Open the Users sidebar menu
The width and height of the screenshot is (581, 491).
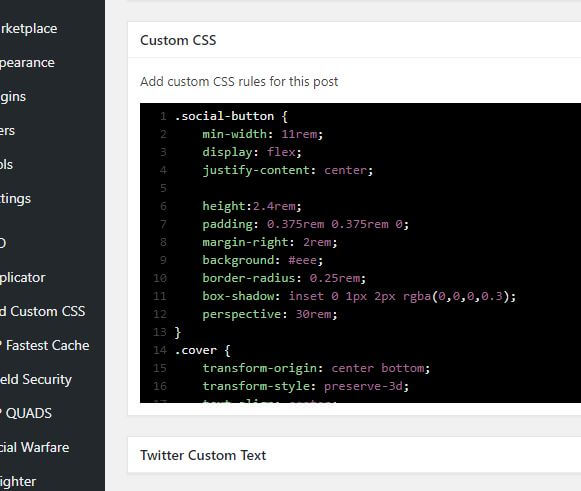point(7,131)
